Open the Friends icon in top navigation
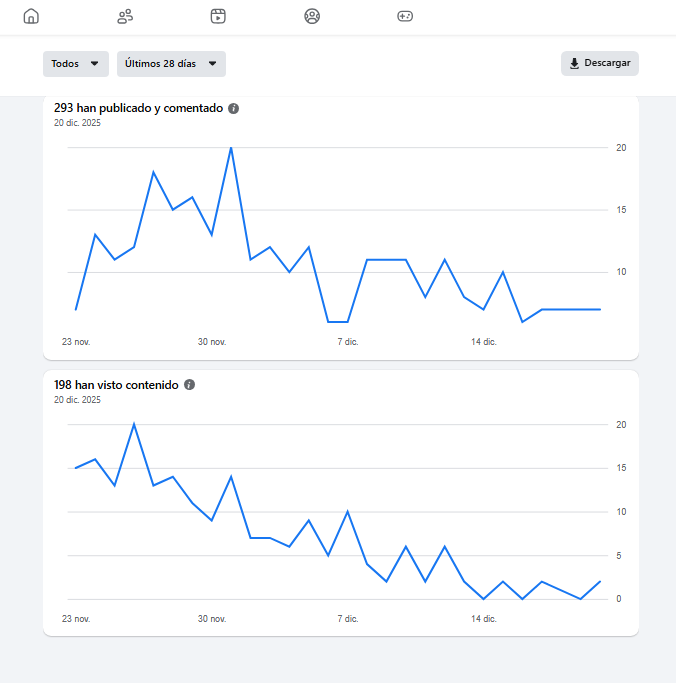676x683 pixels. (x=125, y=16)
